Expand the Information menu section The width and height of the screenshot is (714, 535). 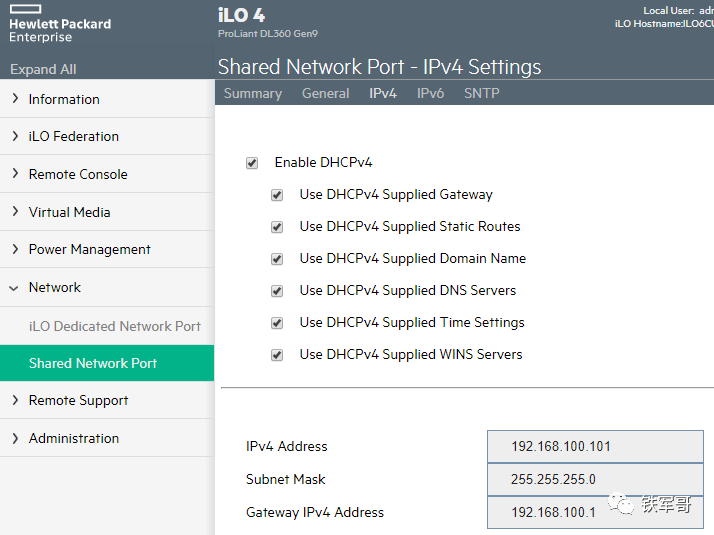pyautogui.click(x=64, y=99)
